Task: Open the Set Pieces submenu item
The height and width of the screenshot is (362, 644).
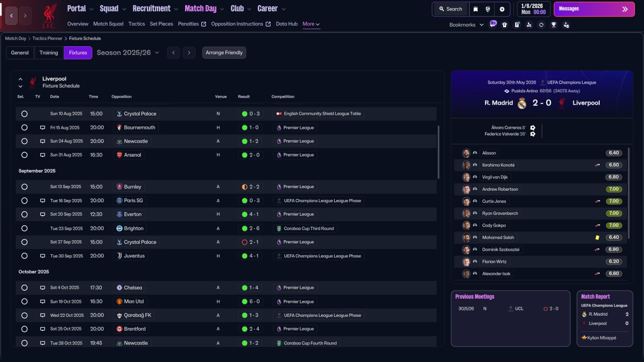Action: click(x=162, y=24)
